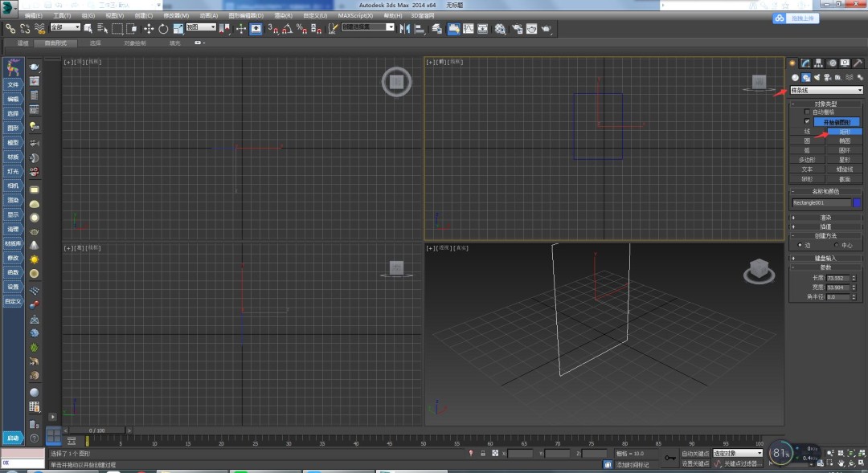This screenshot has height=473, width=868.
Task: Switch to the Modify command panel
Action: click(805, 63)
